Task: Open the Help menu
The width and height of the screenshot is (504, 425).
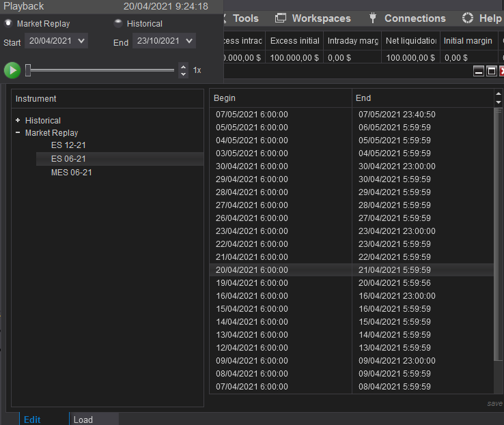Action: [490, 18]
